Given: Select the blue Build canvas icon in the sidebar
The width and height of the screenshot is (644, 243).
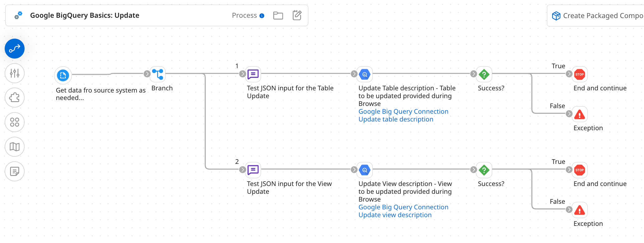Looking at the screenshot, I should [14, 49].
